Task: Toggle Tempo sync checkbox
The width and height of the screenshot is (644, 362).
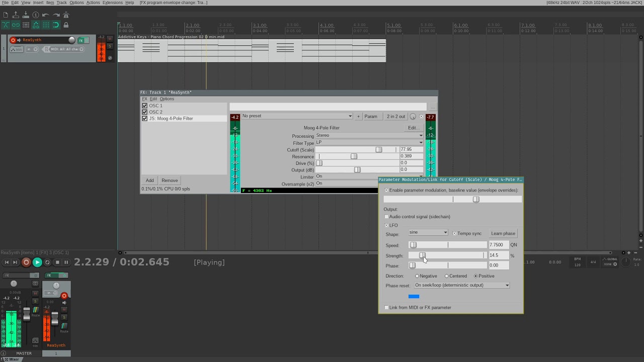Action: (454, 233)
